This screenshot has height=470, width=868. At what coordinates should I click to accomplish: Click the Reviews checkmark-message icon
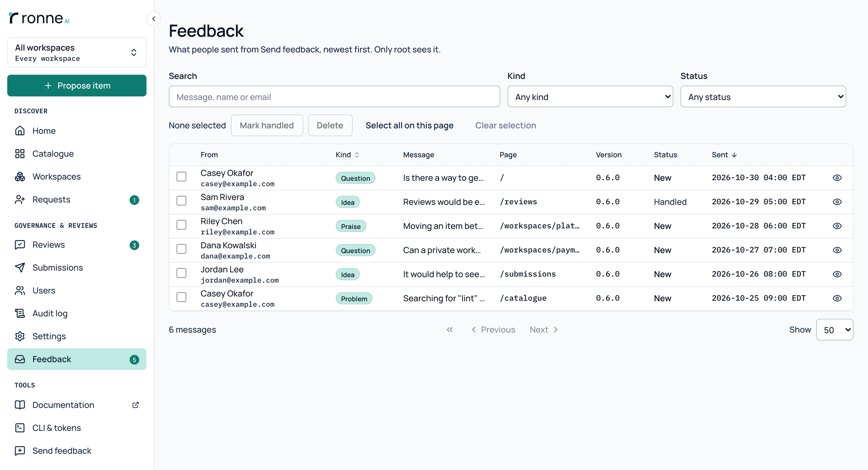pyautogui.click(x=20, y=245)
